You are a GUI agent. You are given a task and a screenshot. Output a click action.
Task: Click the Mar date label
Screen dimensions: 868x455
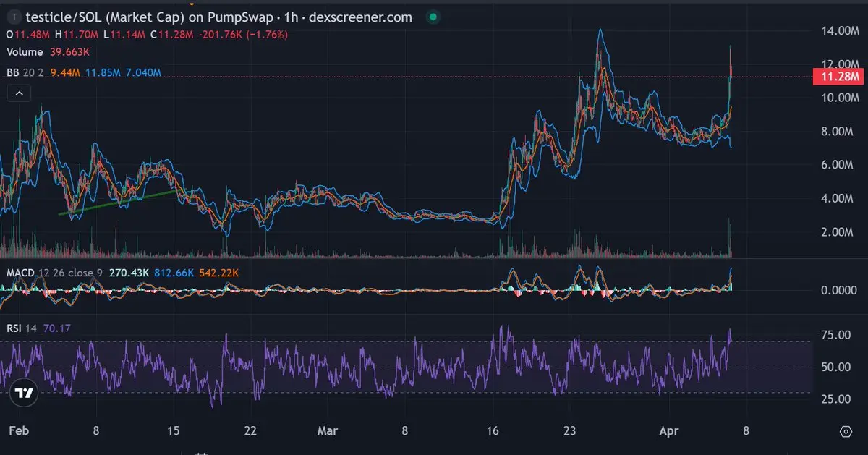[328, 430]
